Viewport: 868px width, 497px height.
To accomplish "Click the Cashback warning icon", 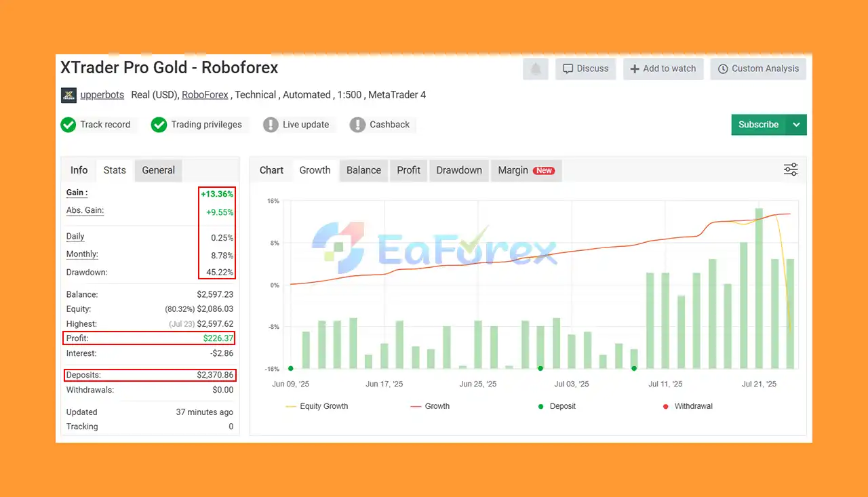I will point(357,125).
